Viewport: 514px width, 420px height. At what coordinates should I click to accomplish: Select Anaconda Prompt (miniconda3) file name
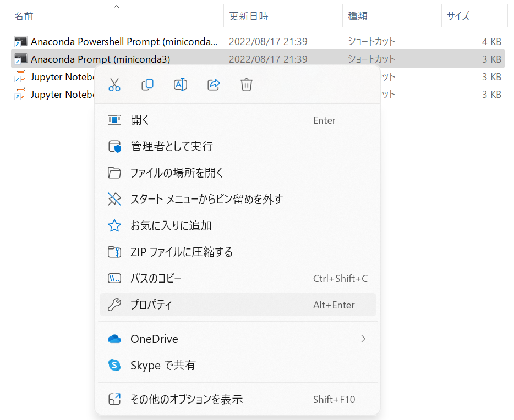100,59
